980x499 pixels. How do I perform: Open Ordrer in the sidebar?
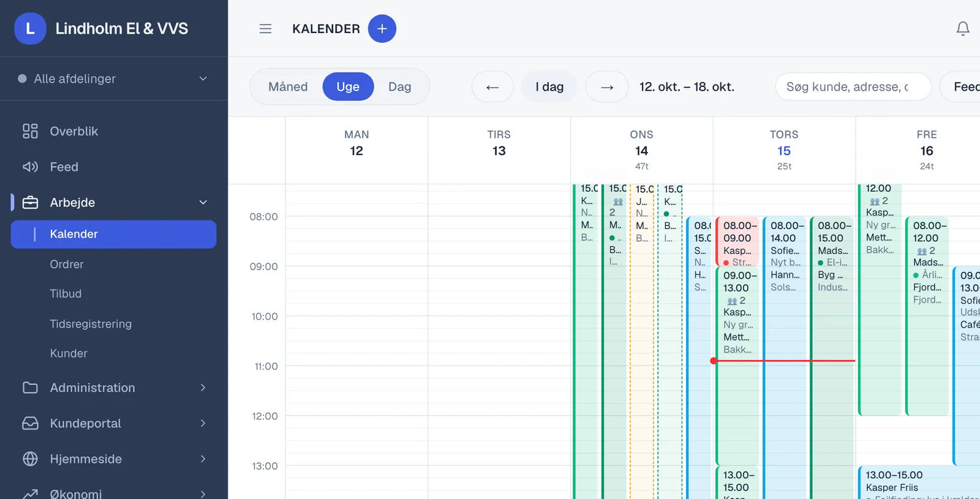[67, 265]
